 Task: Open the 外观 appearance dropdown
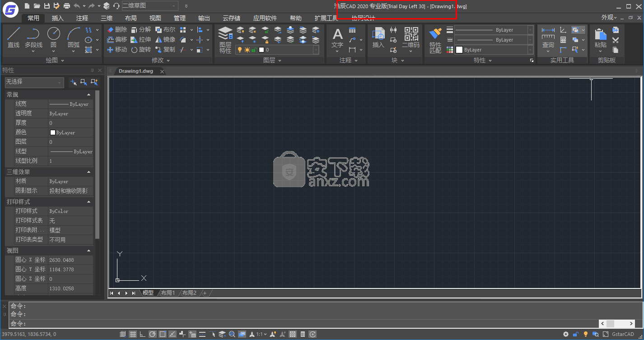608,18
